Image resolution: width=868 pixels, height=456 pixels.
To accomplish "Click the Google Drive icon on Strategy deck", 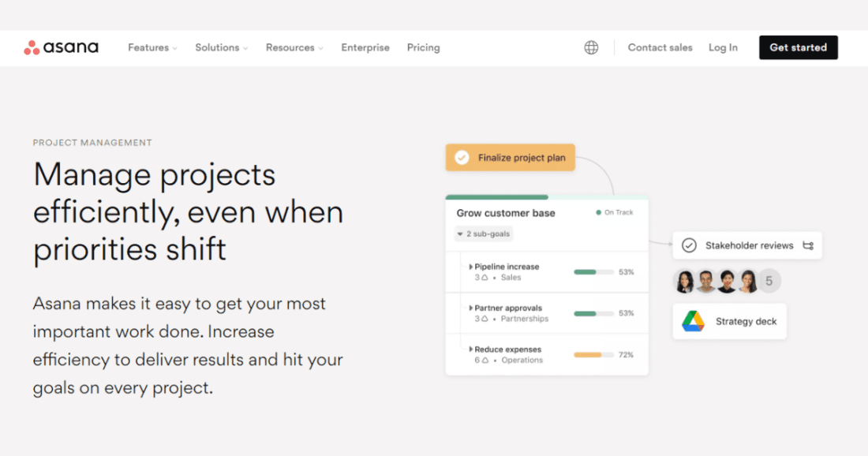I will pos(693,322).
